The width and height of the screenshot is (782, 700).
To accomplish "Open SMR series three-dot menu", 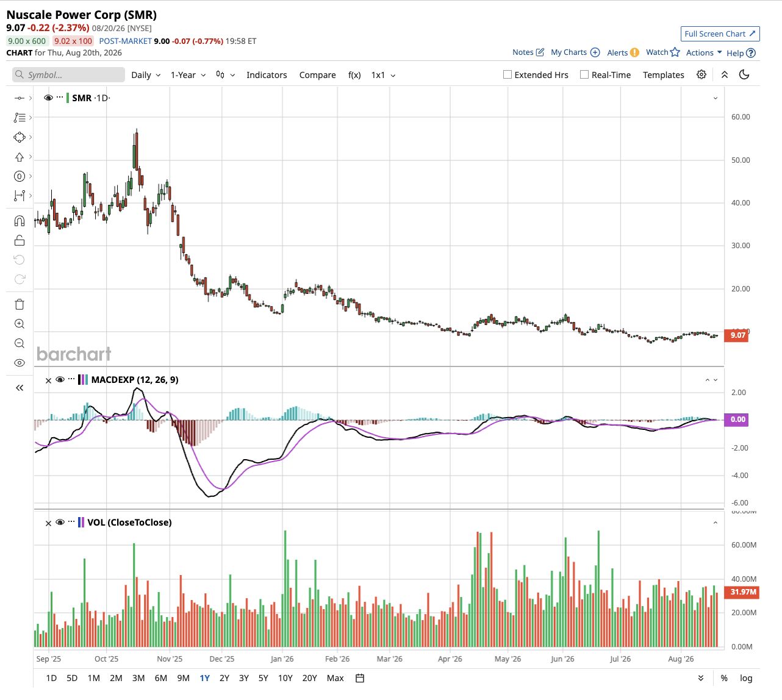I will [60, 98].
